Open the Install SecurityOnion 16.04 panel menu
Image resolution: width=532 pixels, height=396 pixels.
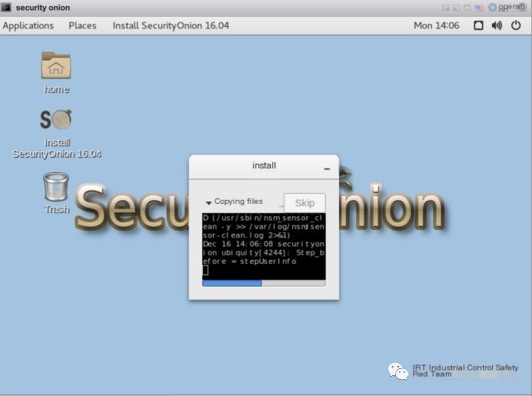(x=171, y=25)
